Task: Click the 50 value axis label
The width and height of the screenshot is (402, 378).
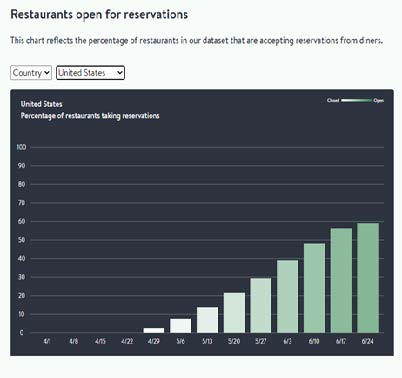Action: tap(21, 240)
